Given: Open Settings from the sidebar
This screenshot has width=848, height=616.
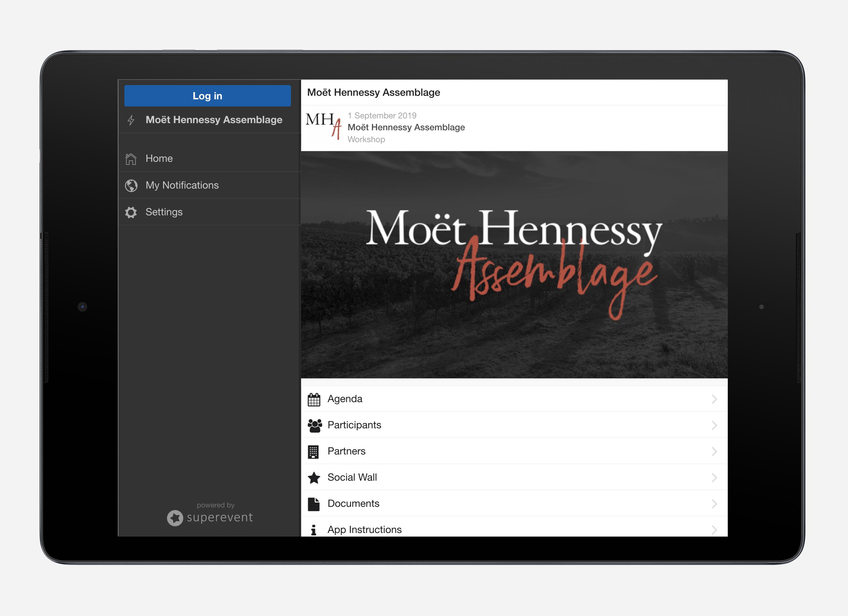Looking at the screenshot, I should point(209,212).
